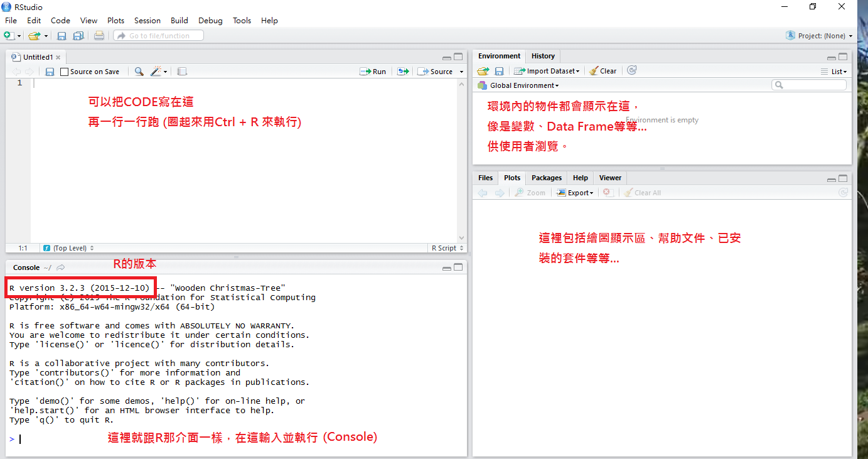868x459 pixels.
Task: Click the console working directory arrow icon
Action: 61,267
